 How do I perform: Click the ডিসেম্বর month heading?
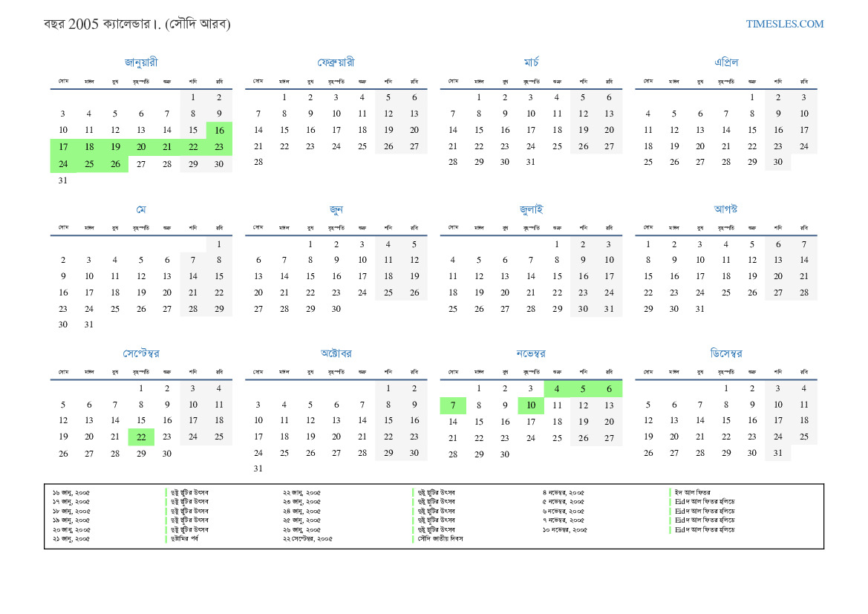[726, 353]
